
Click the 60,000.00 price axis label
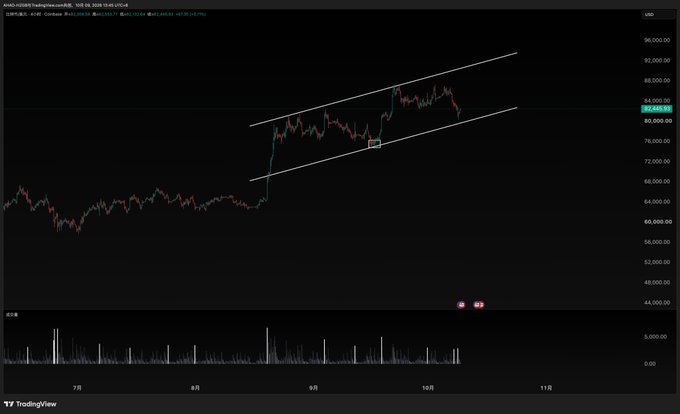pyautogui.click(x=657, y=222)
